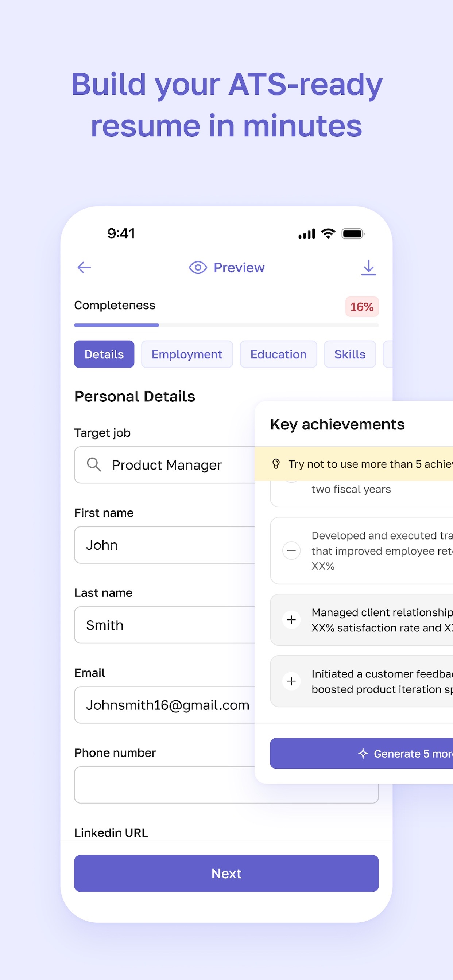This screenshot has width=453, height=980.
Task: Add the 'Managed client relationship' achievement
Action: [x=291, y=620]
